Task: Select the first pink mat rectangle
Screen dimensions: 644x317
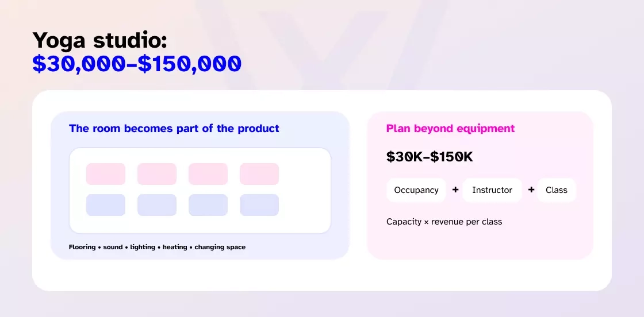Action: click(x=106, y=174)
